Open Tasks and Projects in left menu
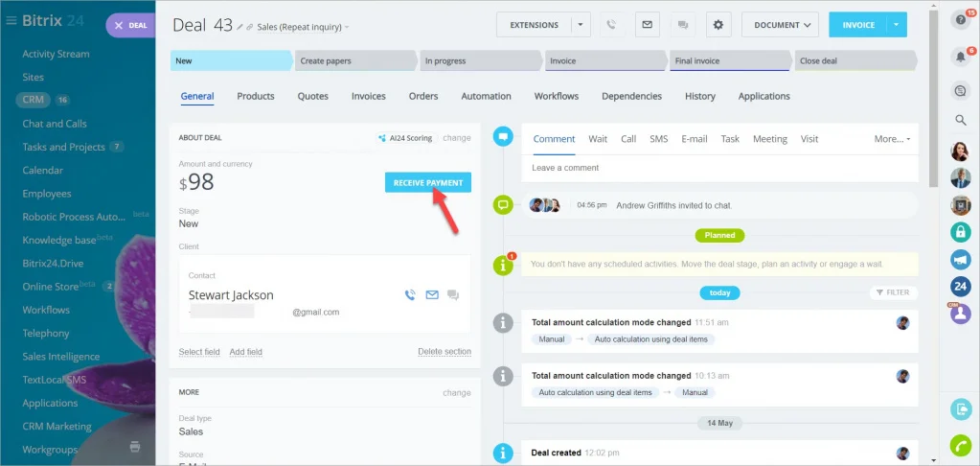The height and width of the screenshot is (466, 980). pos(64,147)
